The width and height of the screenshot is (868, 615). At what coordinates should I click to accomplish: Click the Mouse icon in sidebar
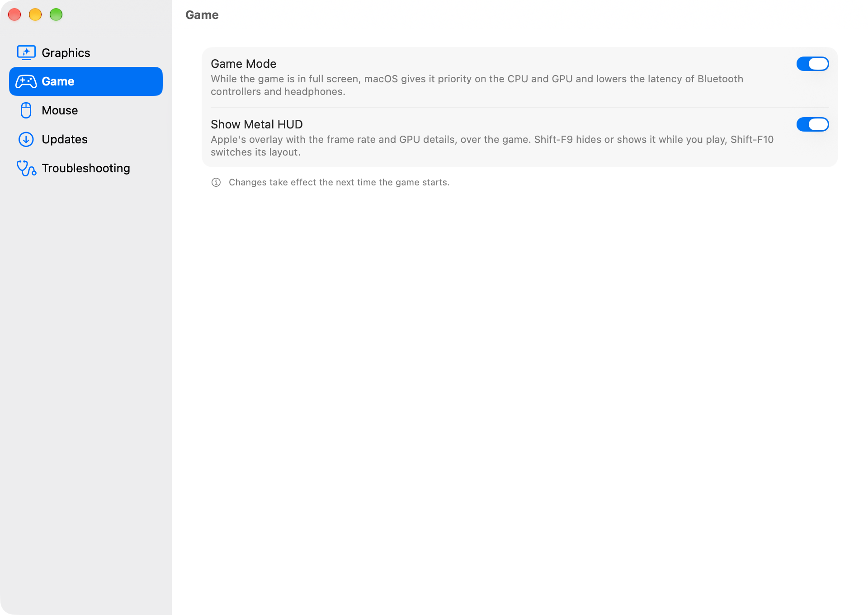point(26,110)
